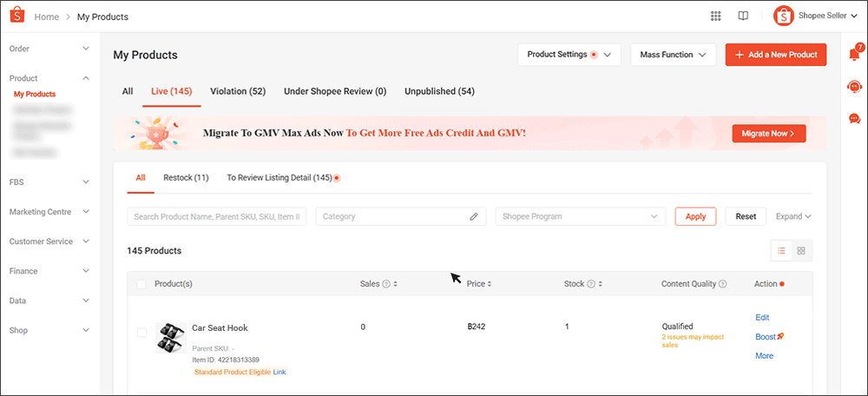This screenshot has height=396, width=868.
Task: Sort by Sales column arrows
Action: click(396, 284)
